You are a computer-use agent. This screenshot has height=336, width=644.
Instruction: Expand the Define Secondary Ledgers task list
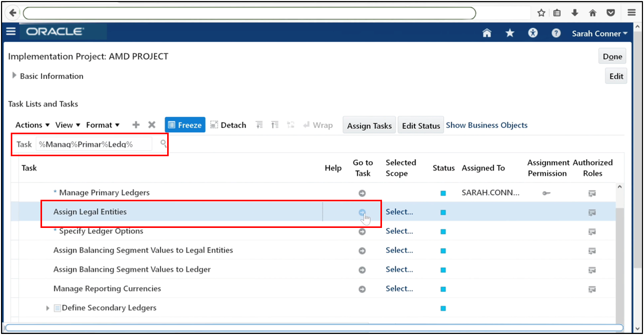[47, 308]
